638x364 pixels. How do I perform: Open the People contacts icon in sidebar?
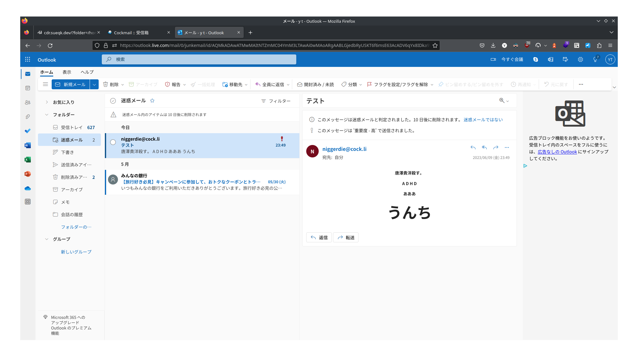tap(28, 102)
